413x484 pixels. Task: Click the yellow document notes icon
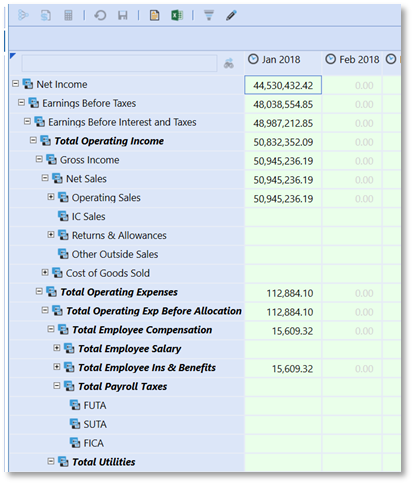pos(154,15)
